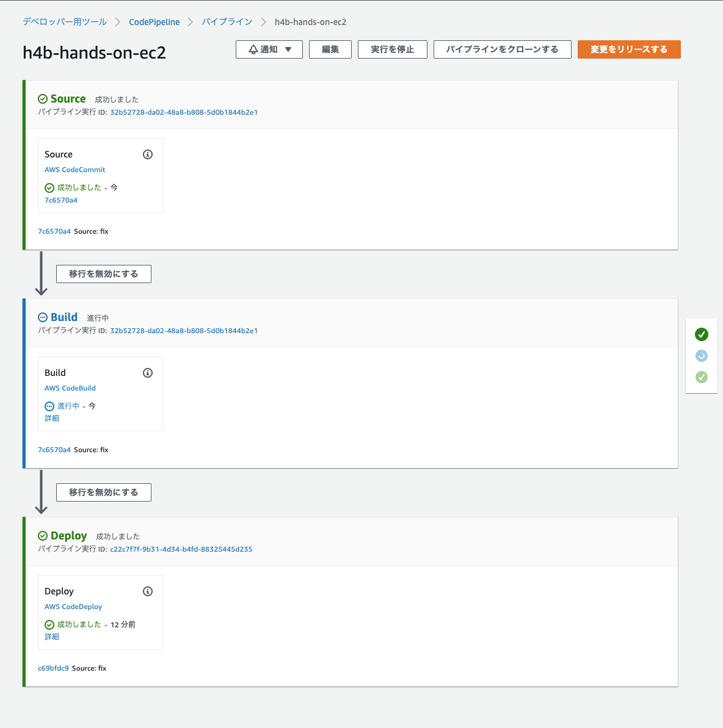The image size is (723, 728).
Task: Open Source stage pipeline execution ID link
Action: coord(184,112)
